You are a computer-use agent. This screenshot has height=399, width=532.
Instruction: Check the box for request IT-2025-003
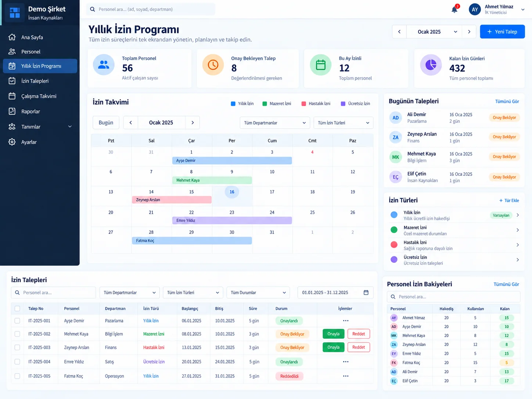click(x=17, y=348)
